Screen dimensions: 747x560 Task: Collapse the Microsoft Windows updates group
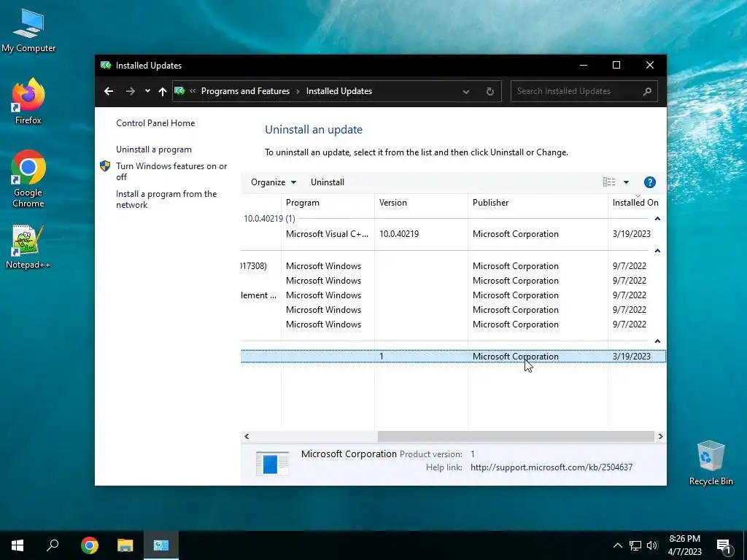pyautogui.click(x=657, y=251)
